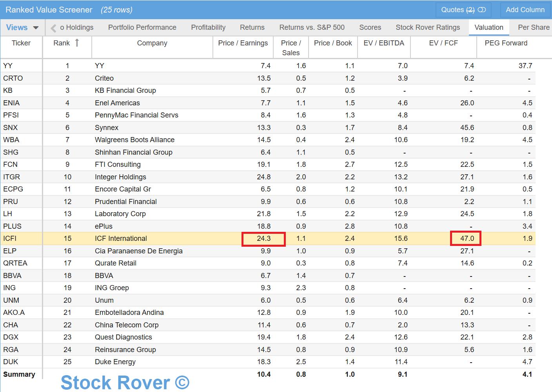Screen dimensions: 552x392
Task: Switch to the Profitability tab
Action: pyautogui.click(x=208, y=27)
